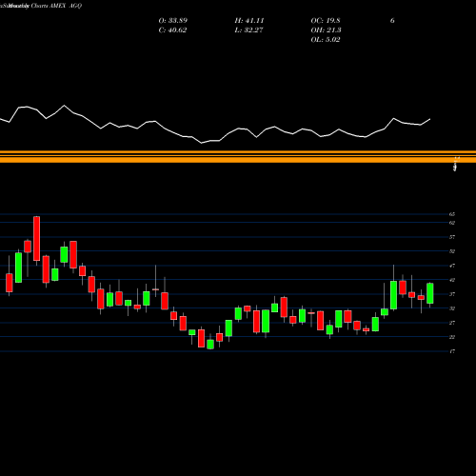Click the 'OL: 5.02' value
This screenshot has width=476, height=476.
(x=326, y=40)
